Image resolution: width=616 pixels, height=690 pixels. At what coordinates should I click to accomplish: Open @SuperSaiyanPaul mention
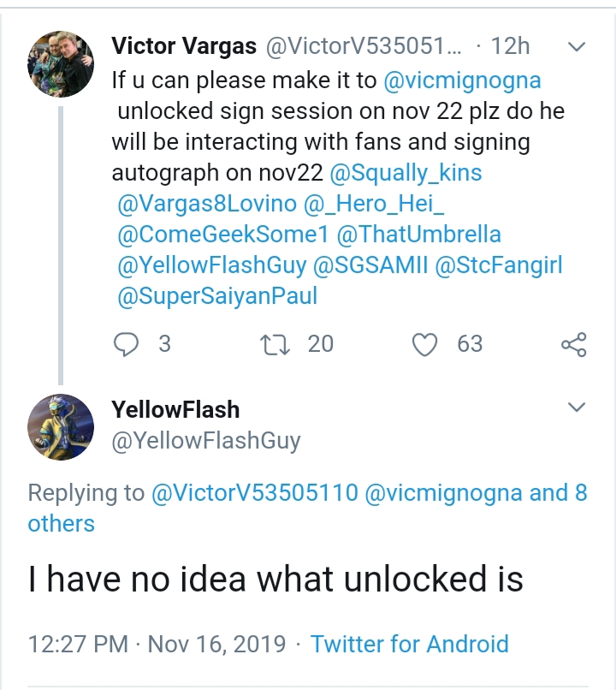click(x=217, y=295)
